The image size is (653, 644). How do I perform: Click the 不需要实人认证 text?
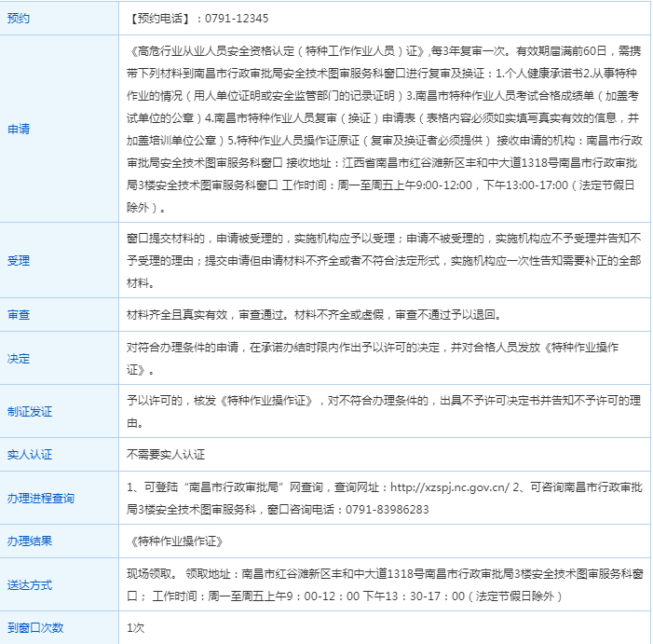point(166,455)
